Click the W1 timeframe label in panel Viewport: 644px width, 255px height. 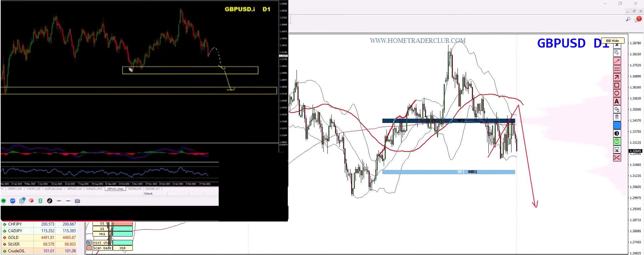[102, 229]
